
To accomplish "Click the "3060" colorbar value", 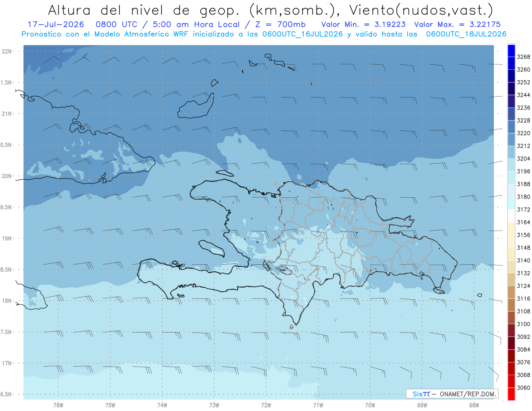I will [524, 388].
